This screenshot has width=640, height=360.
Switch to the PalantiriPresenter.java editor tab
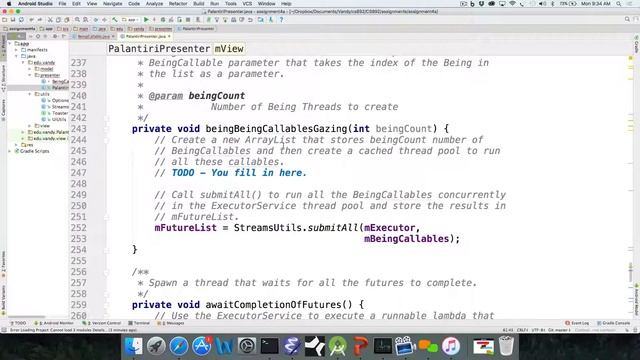coord(145,36)
